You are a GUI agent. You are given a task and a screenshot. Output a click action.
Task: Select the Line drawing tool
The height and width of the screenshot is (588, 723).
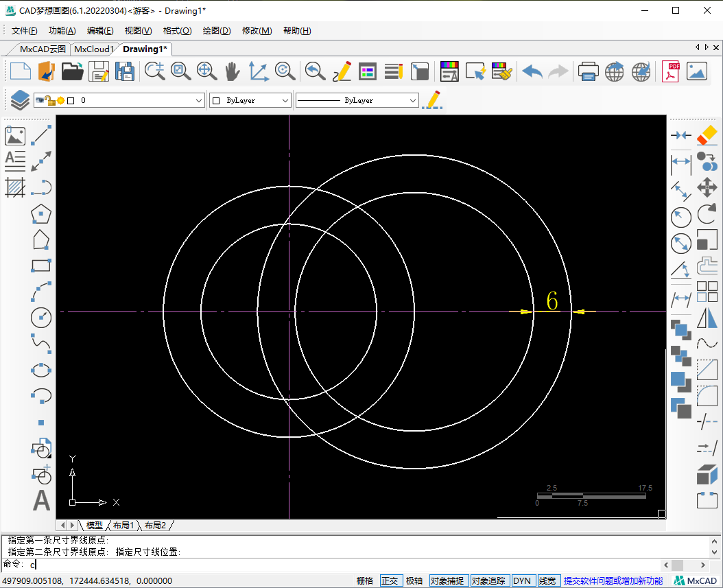point(41,135)
